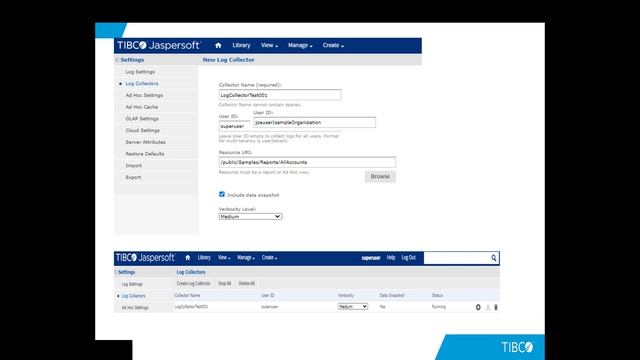Open Medium verbosity dropdown in LogCollectorTest001 row

(x=353, y=307)
